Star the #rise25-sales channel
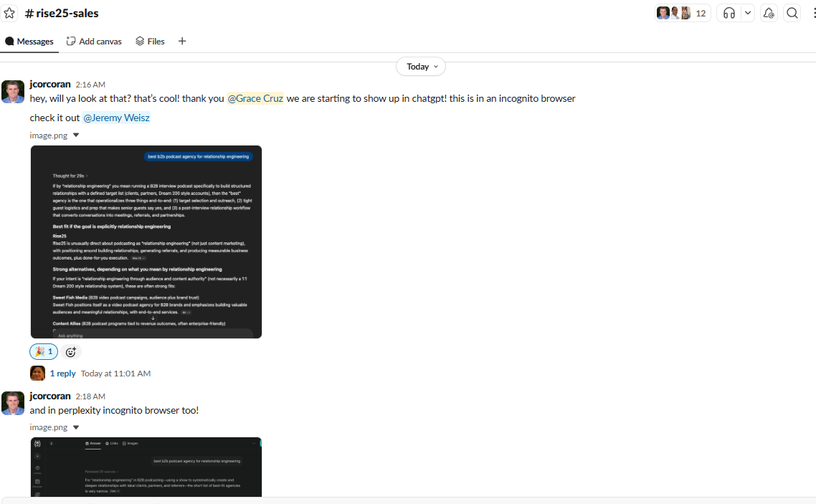This screenshot has height=504, width=816. 9,13
